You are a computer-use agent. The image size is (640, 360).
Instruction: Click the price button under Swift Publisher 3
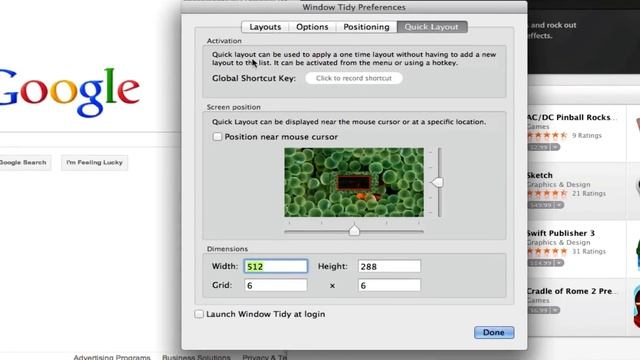(x=545, y=263)
